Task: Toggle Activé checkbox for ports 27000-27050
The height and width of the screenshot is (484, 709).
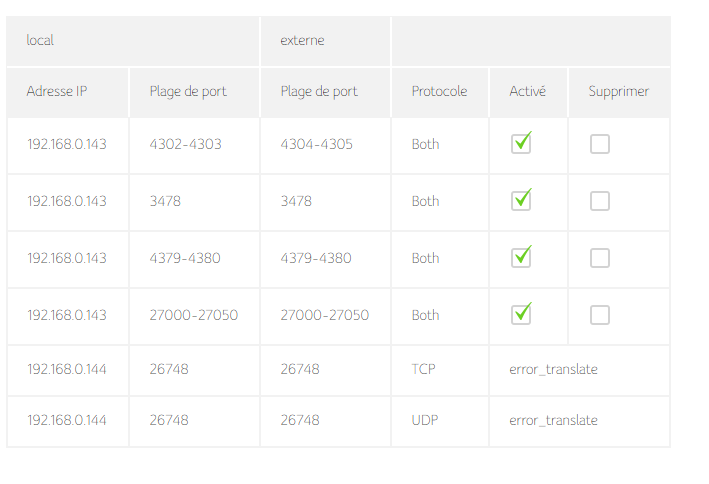Action: point(521,315)
